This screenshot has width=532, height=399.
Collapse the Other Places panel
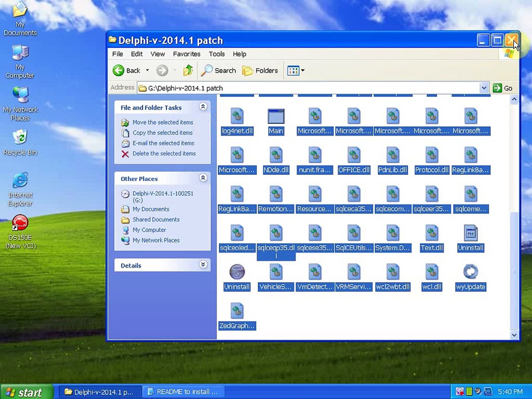pyautogui.click(x=203, y=178)
